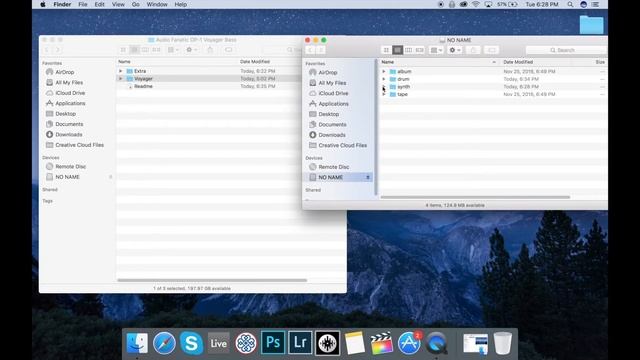Screen dimensions: 640x360
Task: Select the tape folder row
Action: point(493,94)
